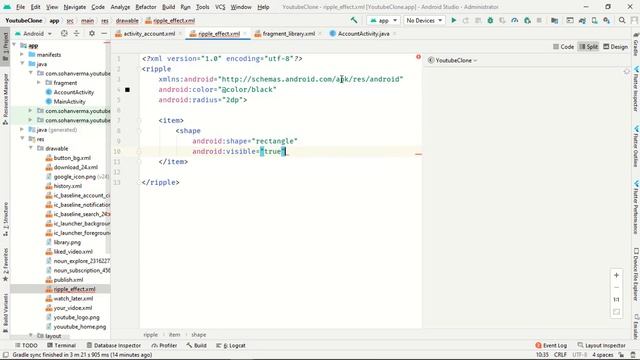Open the Project Structure toolbar icon
The image size is (640, 360).
click(554, 20)
